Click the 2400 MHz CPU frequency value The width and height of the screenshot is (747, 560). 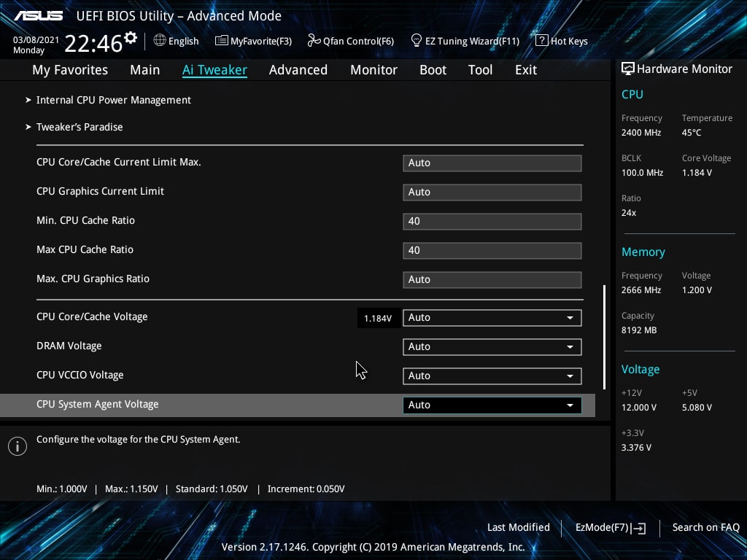click(x=640, y=133)
